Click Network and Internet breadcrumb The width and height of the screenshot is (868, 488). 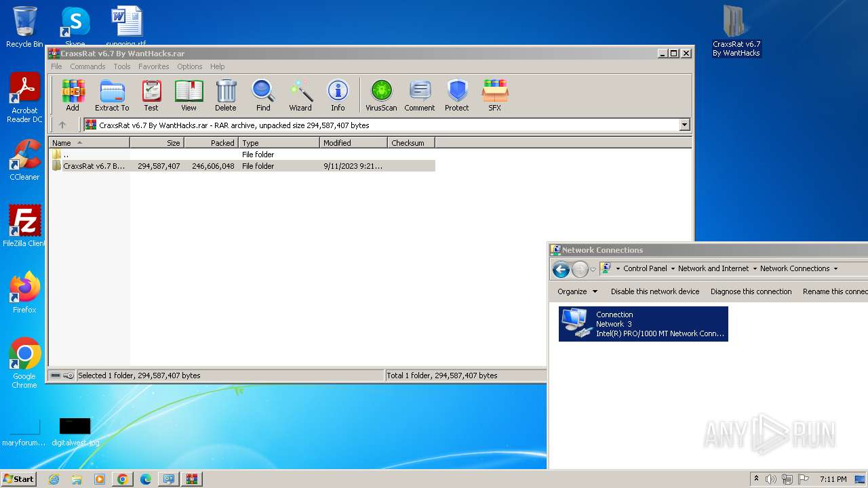coord(713,268)
